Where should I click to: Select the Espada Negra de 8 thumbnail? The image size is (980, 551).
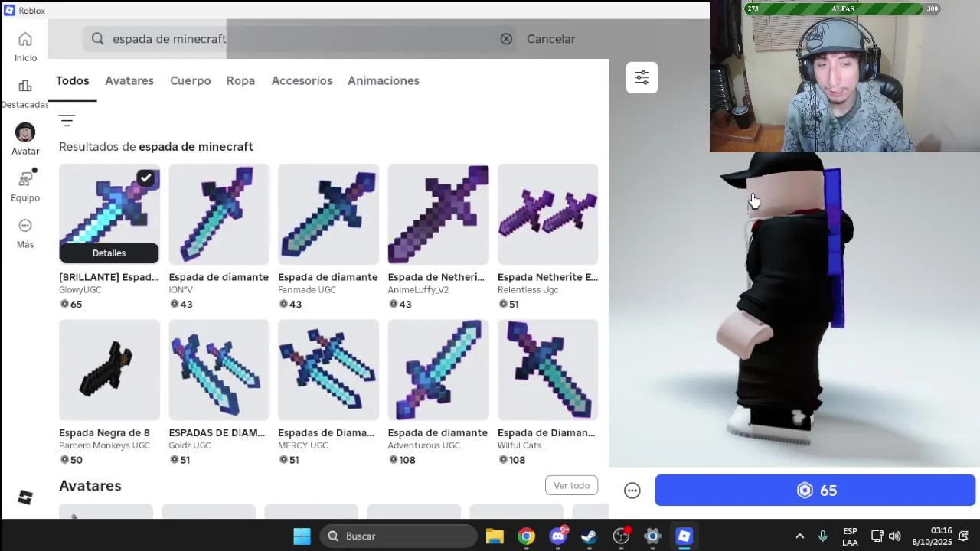click(109, 370)
